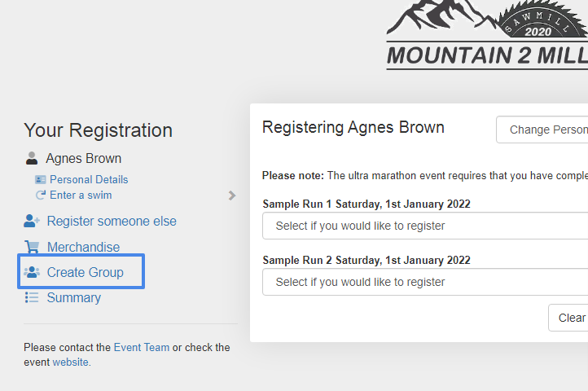
Task: Open the Sample Run 1 dropdown
Action: [425, 226]
